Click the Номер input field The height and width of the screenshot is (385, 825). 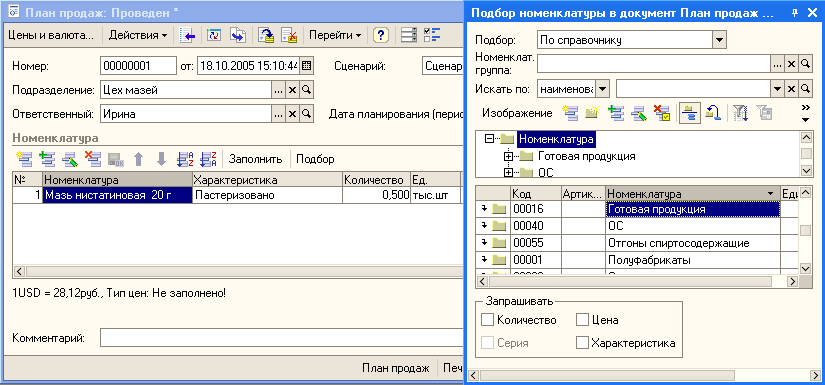click(138, 66)
